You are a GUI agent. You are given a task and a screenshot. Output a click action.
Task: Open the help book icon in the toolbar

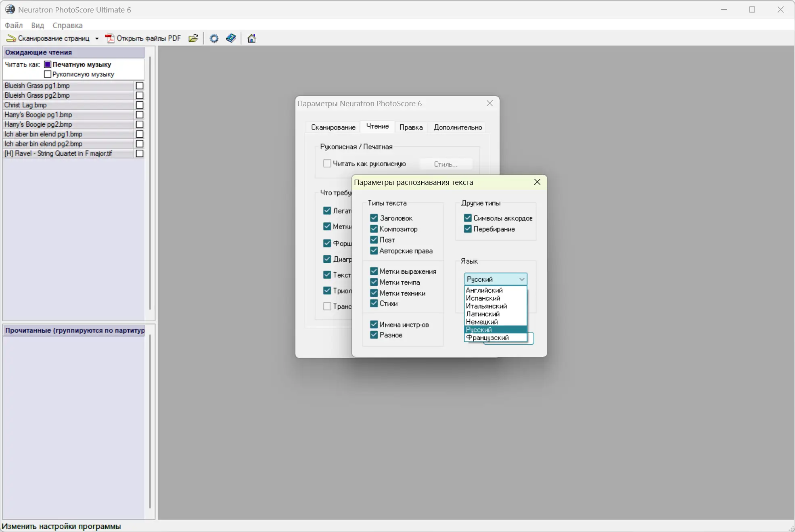pos(231,38)
